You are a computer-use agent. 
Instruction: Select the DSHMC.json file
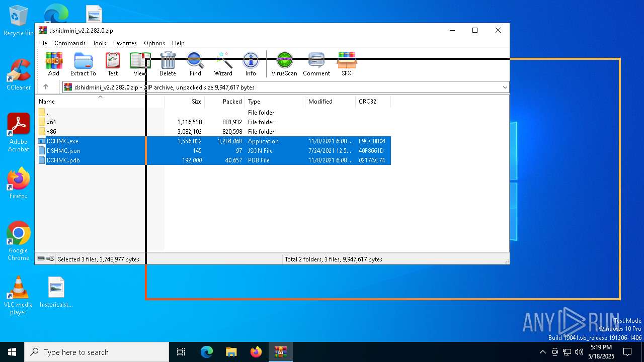[213, 151]
